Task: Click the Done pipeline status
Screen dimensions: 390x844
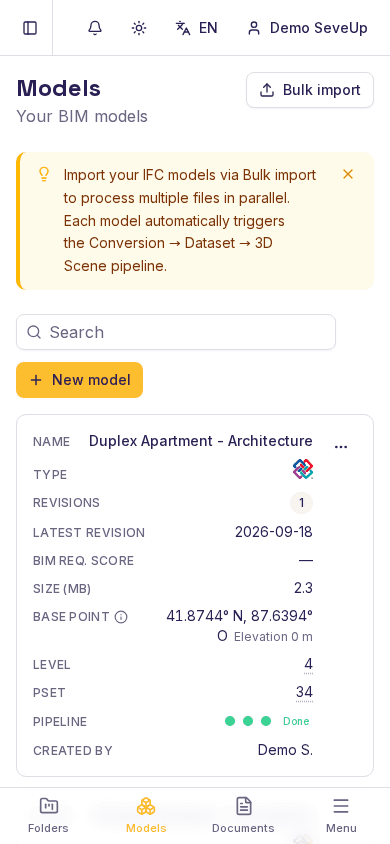Action: point(296,721)
